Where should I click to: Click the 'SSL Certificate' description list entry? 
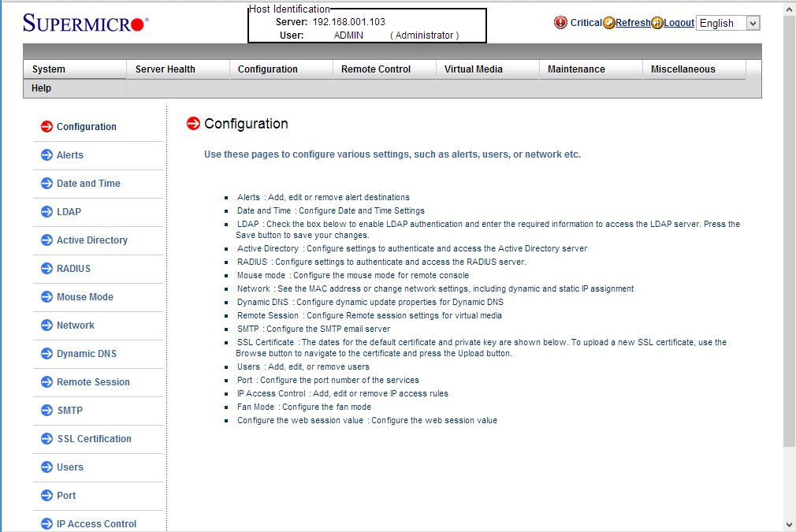[482, 348]
